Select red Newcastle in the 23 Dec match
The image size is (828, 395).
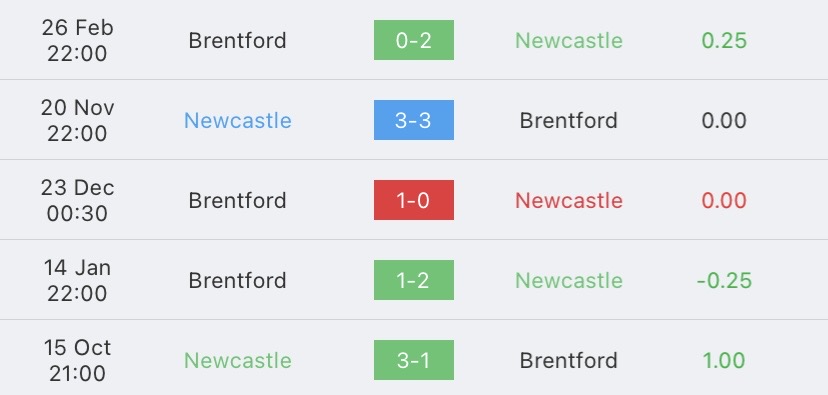569,201
